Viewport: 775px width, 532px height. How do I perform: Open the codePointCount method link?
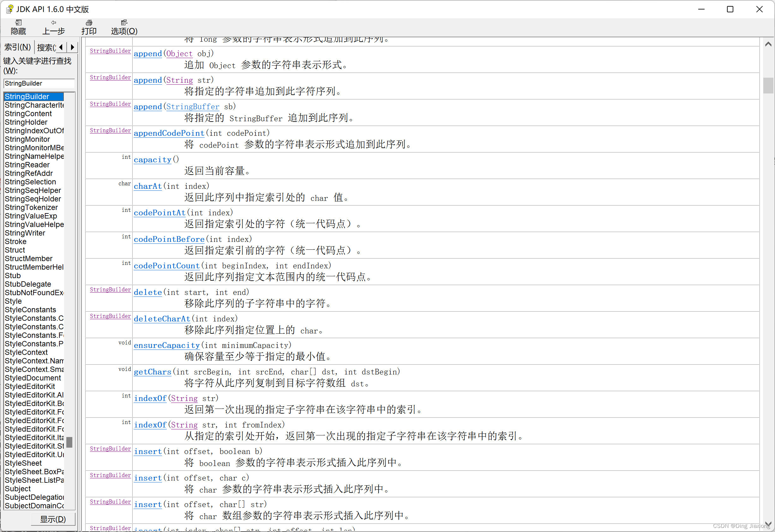tap(167, 266)
